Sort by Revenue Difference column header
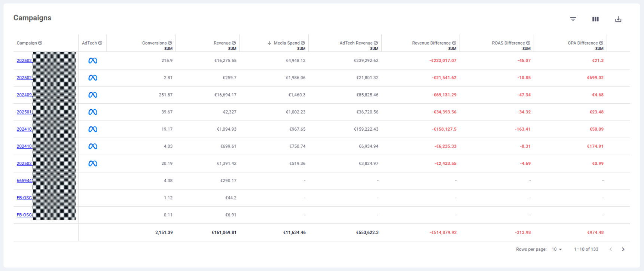The height and width of the screenshot is (271, 644). [x=431, y=43]
